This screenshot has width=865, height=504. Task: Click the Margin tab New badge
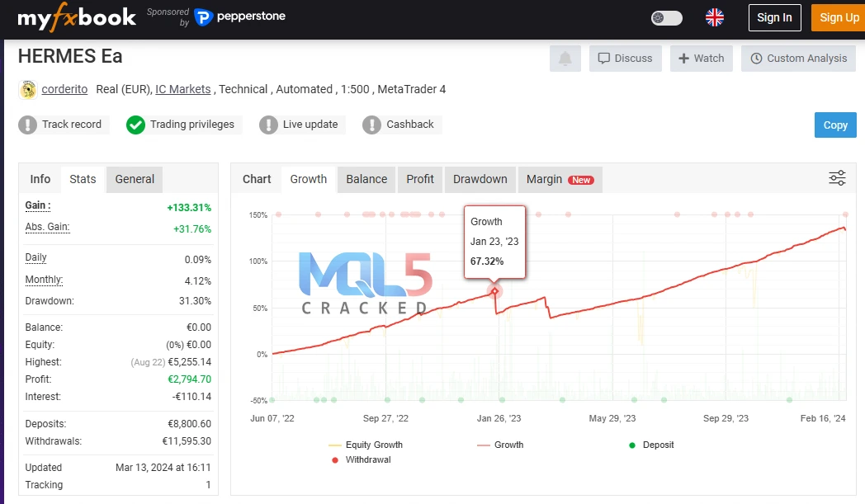coord(581,180)
